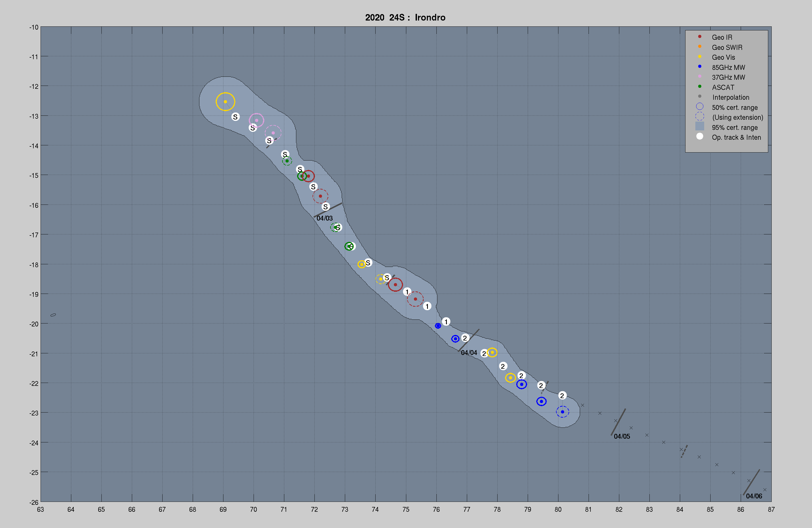The height and width of the screenshot is (528, 812).
Task: Select the dashed blue 85GHz circle at track end
Action: point(562,412)
